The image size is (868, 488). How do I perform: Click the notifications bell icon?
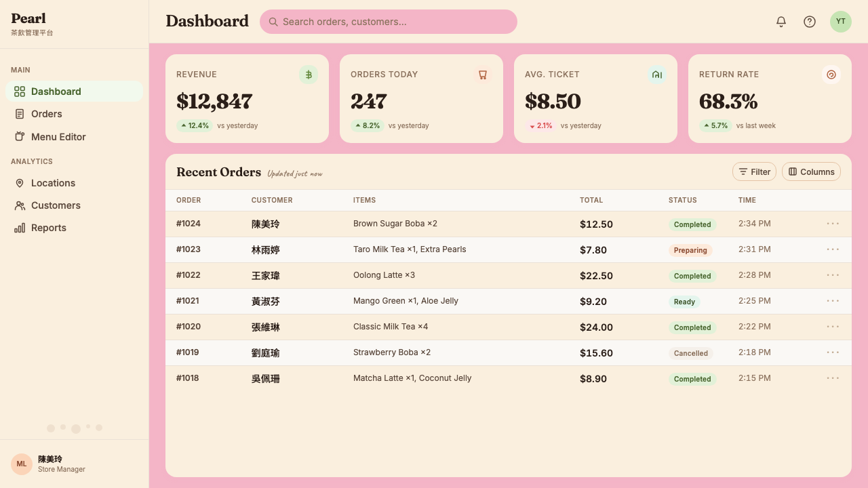point(781,22)
